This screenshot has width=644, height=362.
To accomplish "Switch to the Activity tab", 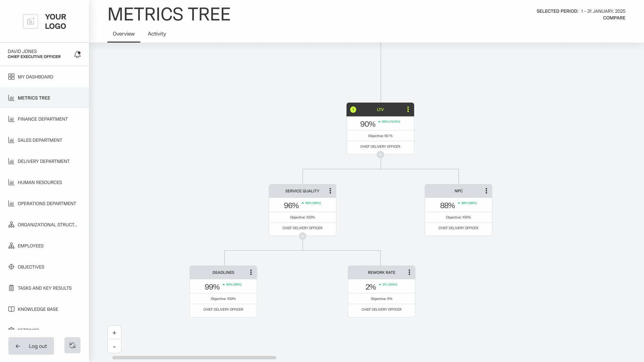I will point(157,34).
